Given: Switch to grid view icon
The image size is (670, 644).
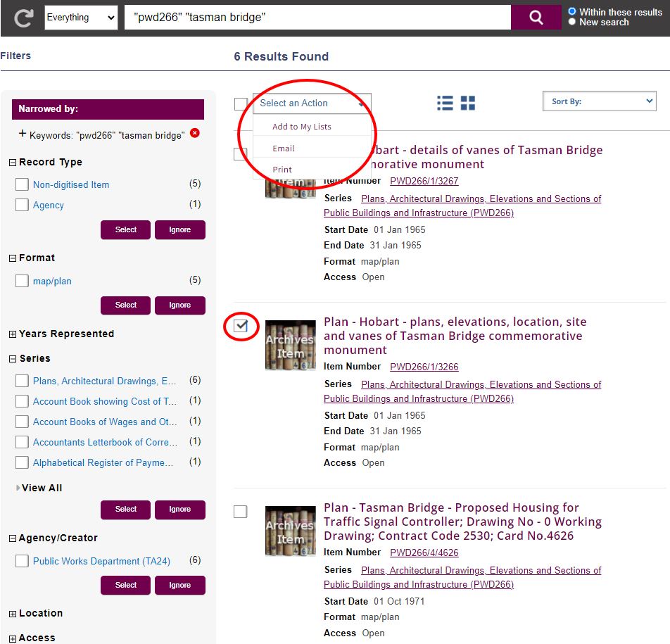Looking at the screenshot, I should coord(468,103).
